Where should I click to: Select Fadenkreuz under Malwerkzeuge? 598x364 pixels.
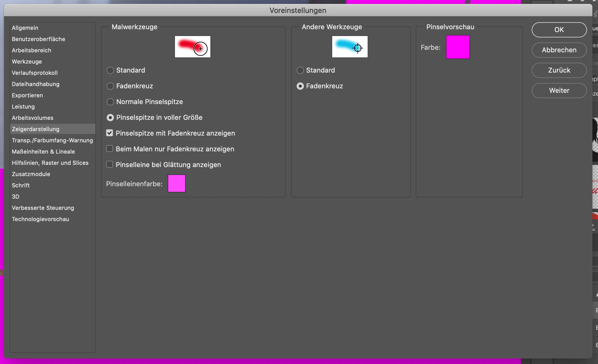pos(110,86)
